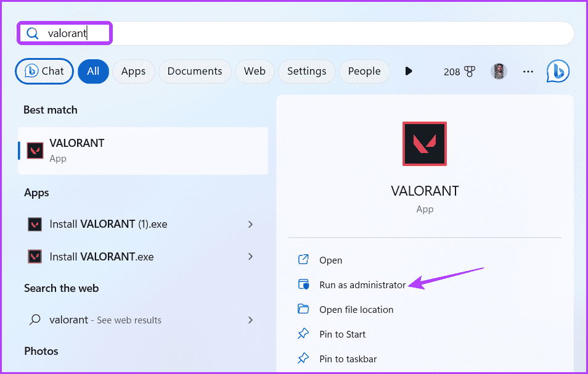Expand Install VALORANT.exe chevron
The image size is (588, 374).
(x=250, y=257)
